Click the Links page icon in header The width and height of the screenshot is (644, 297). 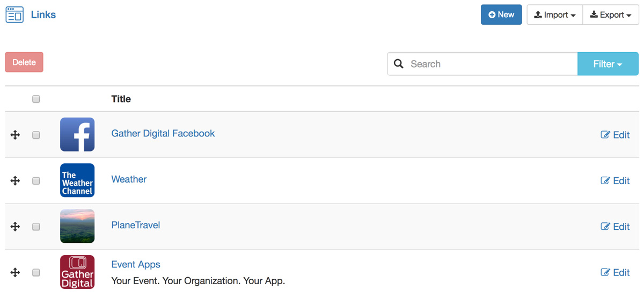click(14, 15)
